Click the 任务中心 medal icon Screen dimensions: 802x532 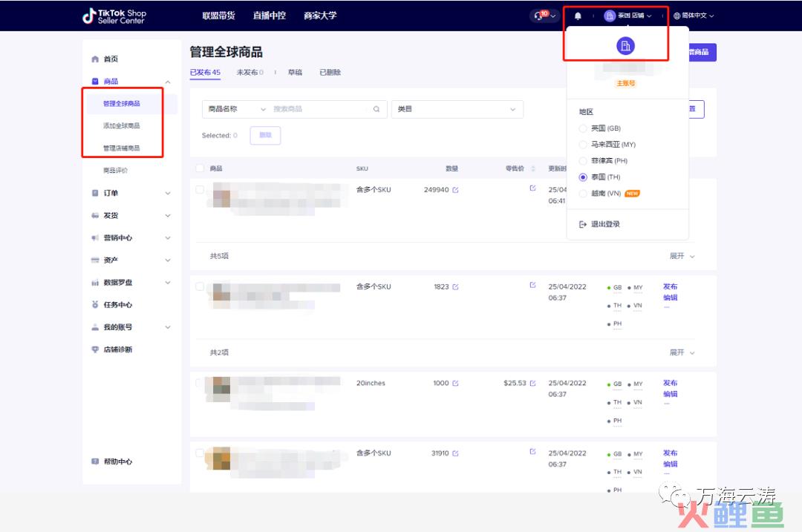tap(94, 305)
